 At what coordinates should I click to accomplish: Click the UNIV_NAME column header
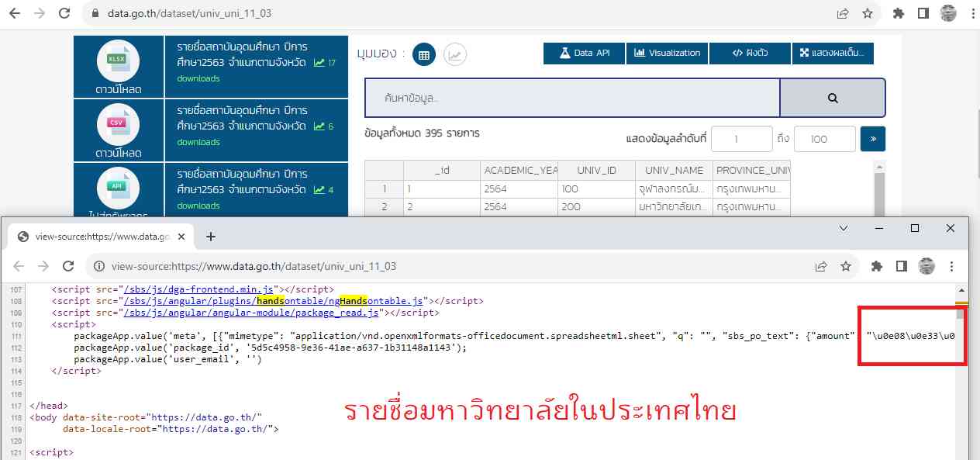click(674, 170)
